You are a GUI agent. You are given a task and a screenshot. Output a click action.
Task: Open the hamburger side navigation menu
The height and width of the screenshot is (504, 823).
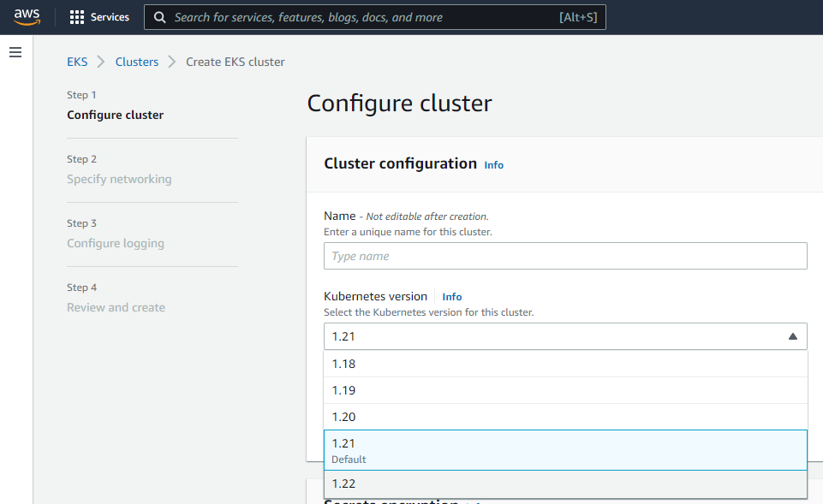point(15,52)
